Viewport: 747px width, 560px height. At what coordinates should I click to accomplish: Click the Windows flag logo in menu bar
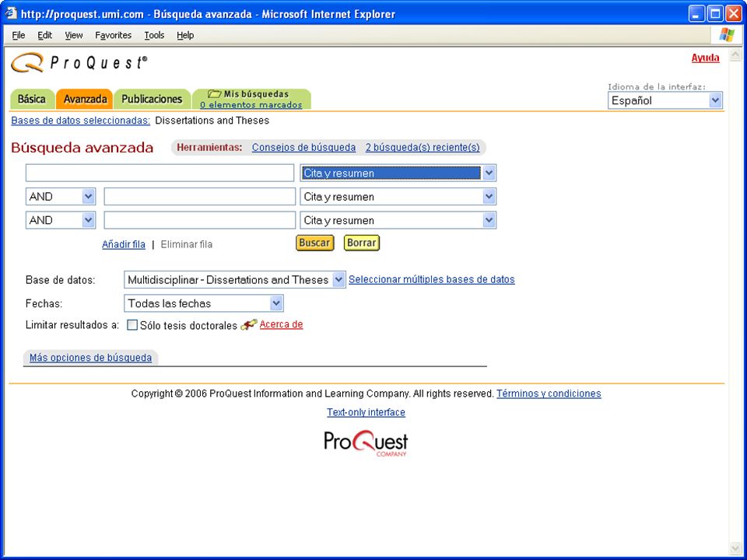pyautogui.click(x=727, y=35)
